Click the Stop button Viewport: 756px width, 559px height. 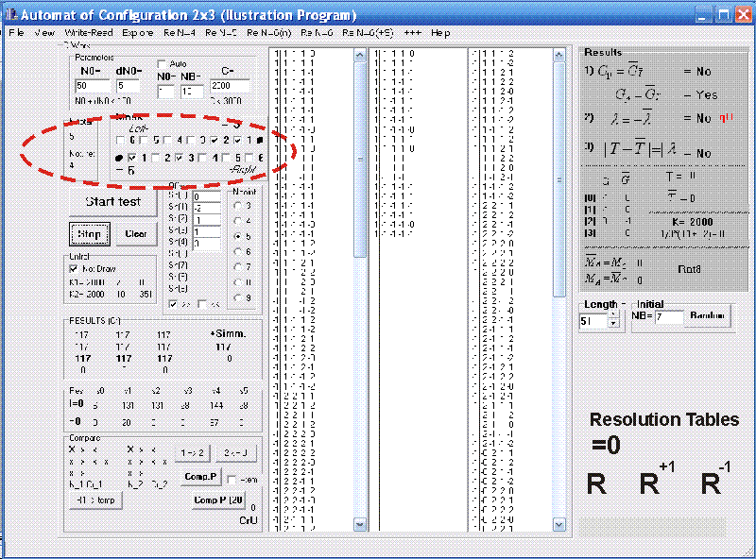pyautogui.click(x=90, y=234)
